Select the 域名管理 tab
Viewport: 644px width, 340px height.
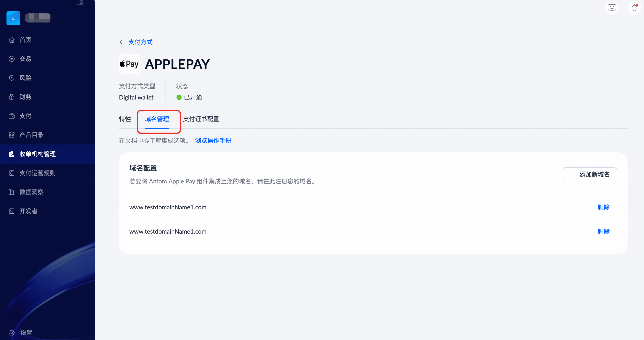157,119
